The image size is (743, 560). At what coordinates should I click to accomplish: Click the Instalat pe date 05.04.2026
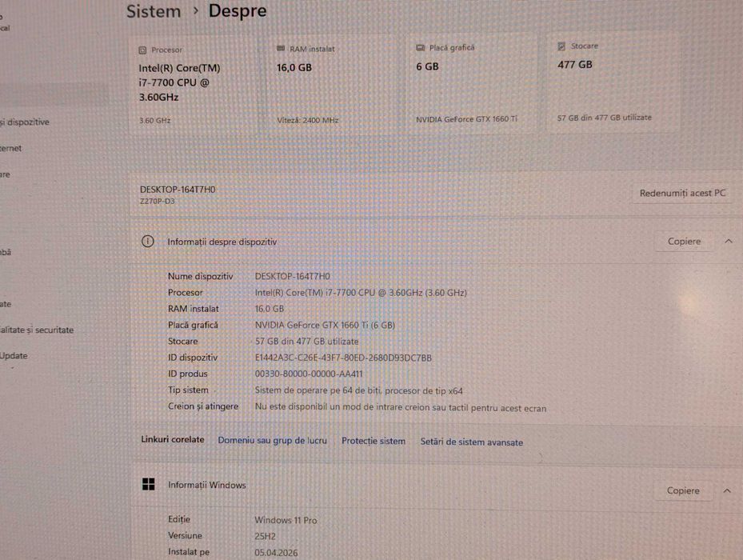tap(276, 553)
